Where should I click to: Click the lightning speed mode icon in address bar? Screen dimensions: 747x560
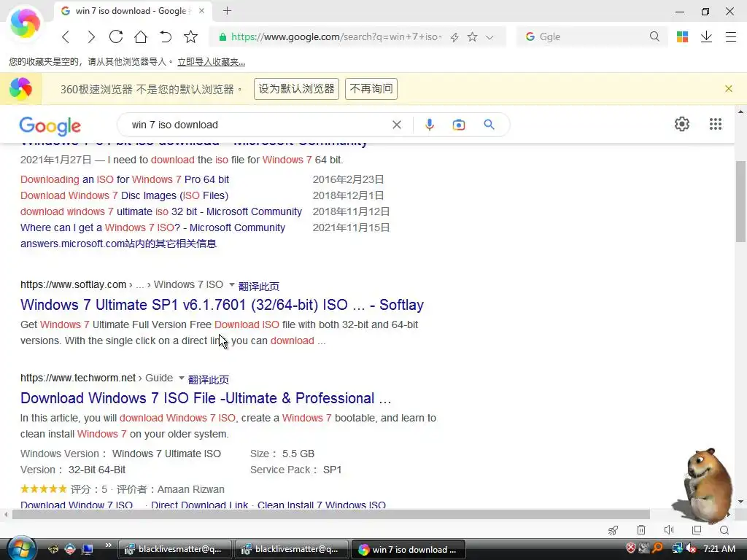[454, 37]
